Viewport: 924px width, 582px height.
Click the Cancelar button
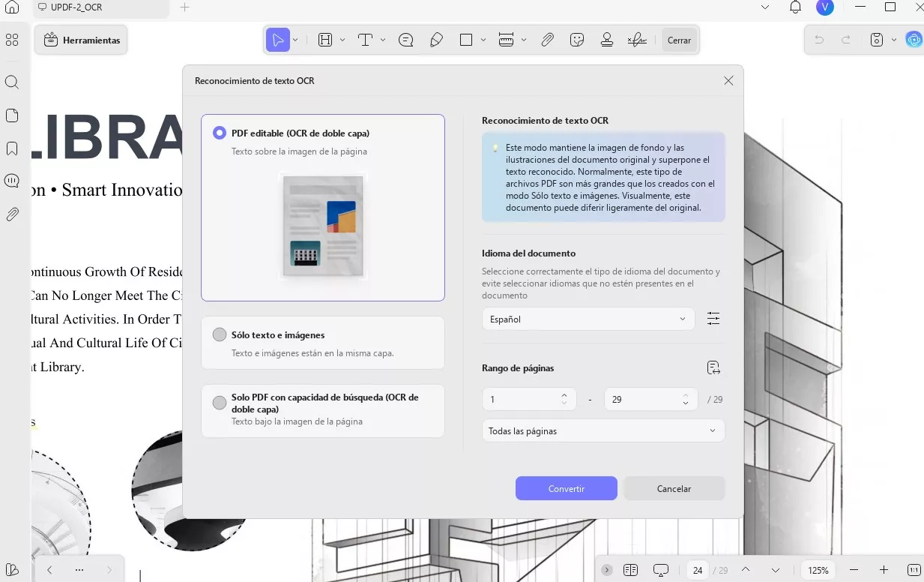point(674,488)
